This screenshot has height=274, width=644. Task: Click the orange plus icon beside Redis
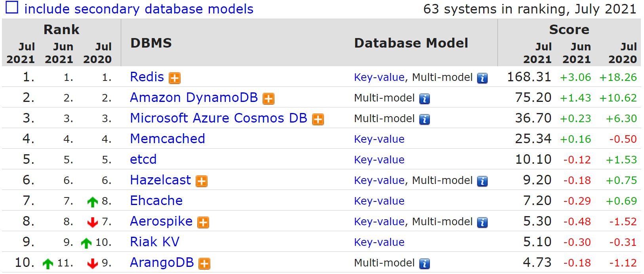click(x=175, y=78)
